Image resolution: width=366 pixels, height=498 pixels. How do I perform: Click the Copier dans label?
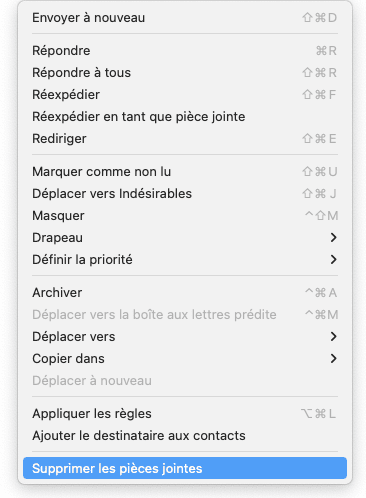(x=68, y=359)
